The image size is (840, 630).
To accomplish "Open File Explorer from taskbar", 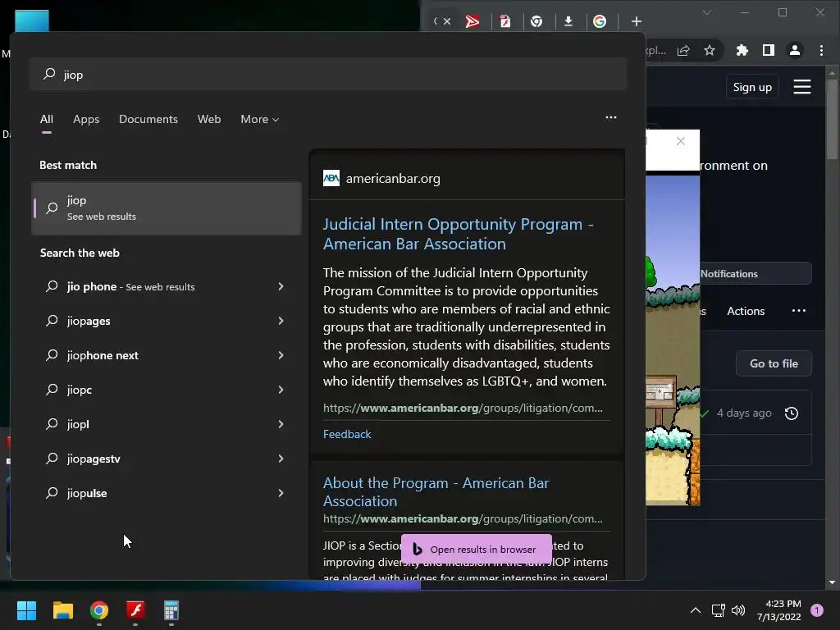I will (62, 610).
